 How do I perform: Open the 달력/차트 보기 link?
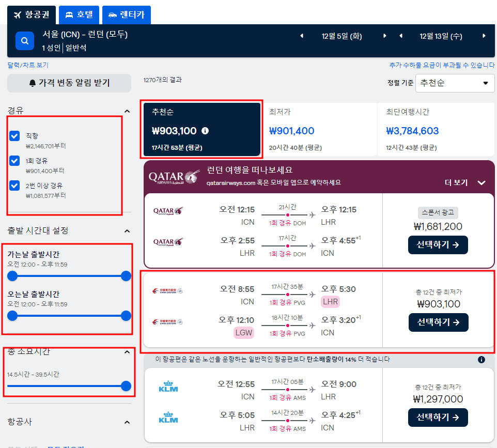tap(28, 65)
